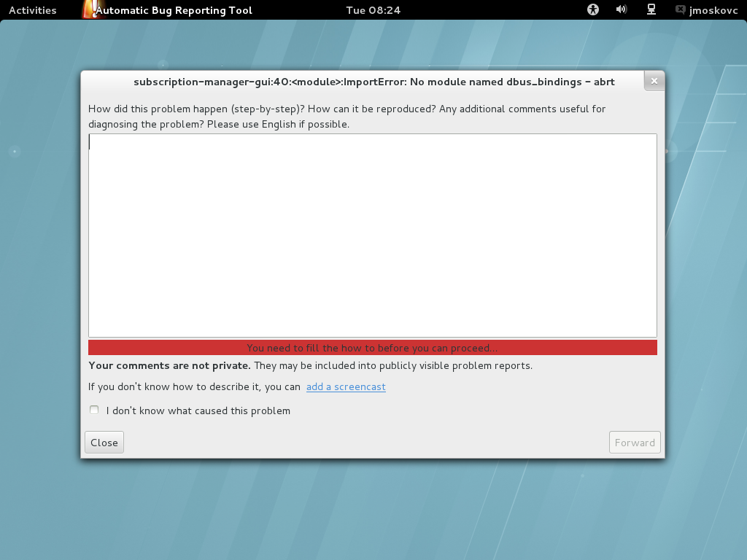The height and width of the screenshot is (560, 747).
Task: Focus the problem description text area
Action: (x=373, y=236)
